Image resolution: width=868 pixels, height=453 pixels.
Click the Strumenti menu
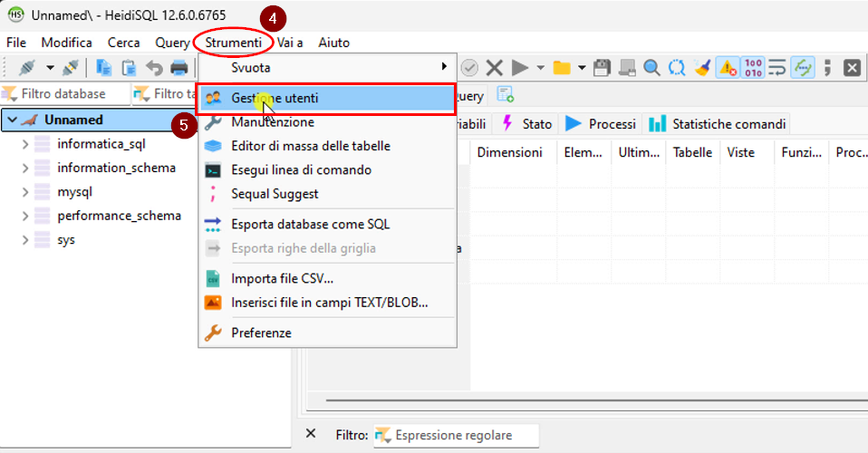tap(233, 43)
